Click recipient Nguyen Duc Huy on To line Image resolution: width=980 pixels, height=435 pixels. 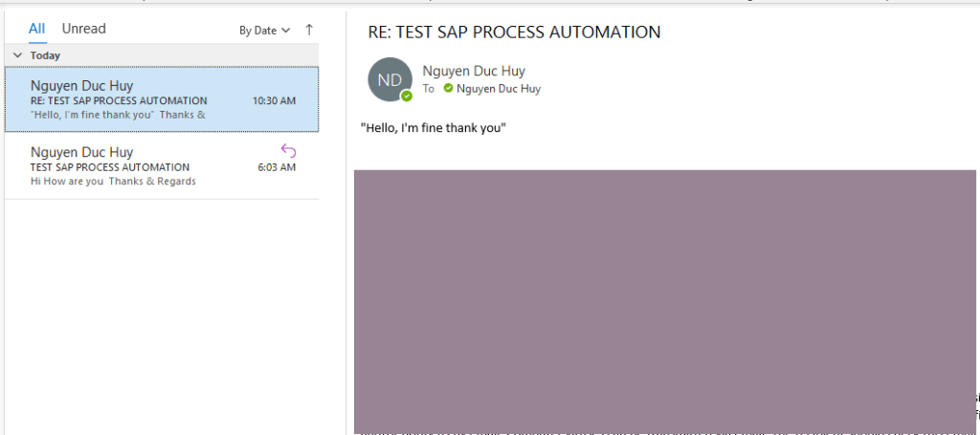(x=498, y=89)
